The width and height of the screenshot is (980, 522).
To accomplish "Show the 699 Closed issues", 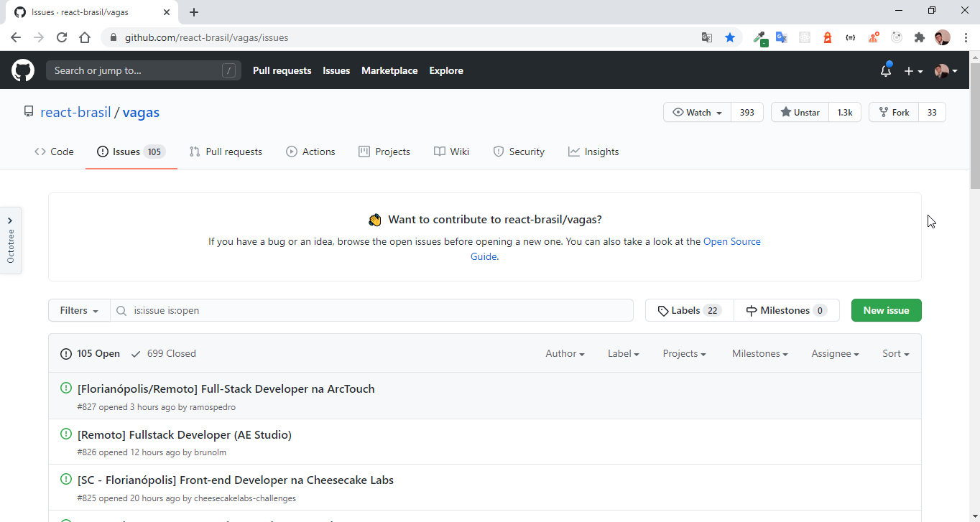I will (164, 353).
